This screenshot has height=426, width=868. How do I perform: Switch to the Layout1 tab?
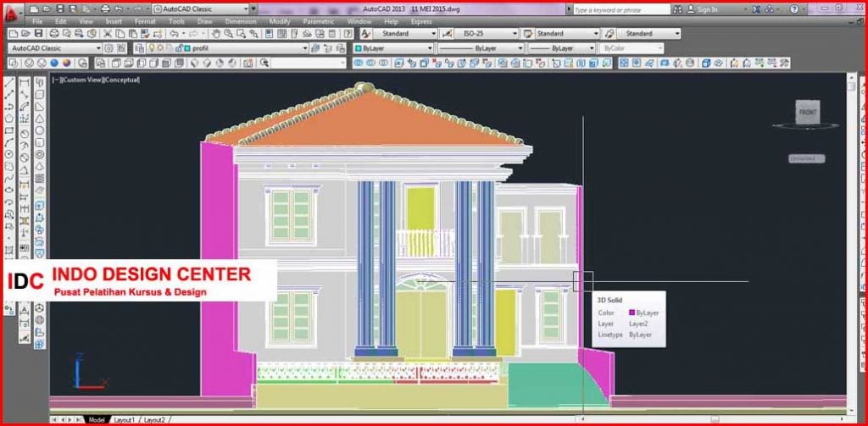pyautogui.click(x=124, y=420)
